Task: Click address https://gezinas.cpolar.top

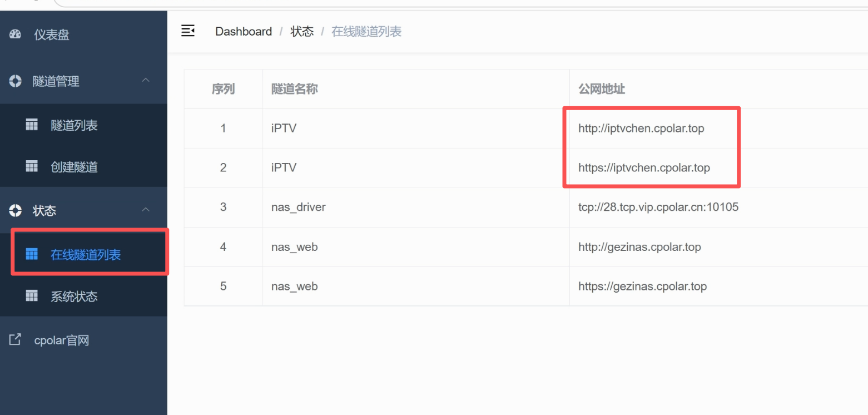Action: tap(642, 286)
